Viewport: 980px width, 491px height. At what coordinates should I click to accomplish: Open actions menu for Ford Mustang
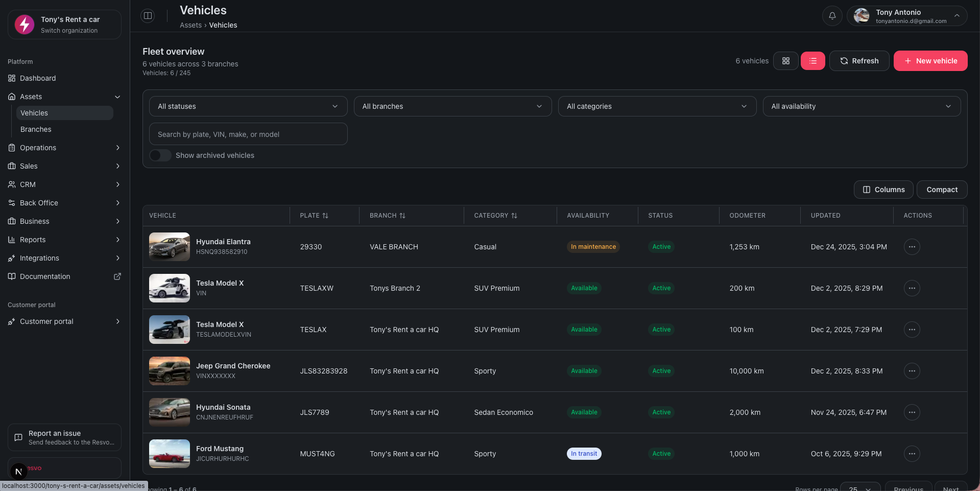(912, 454)
